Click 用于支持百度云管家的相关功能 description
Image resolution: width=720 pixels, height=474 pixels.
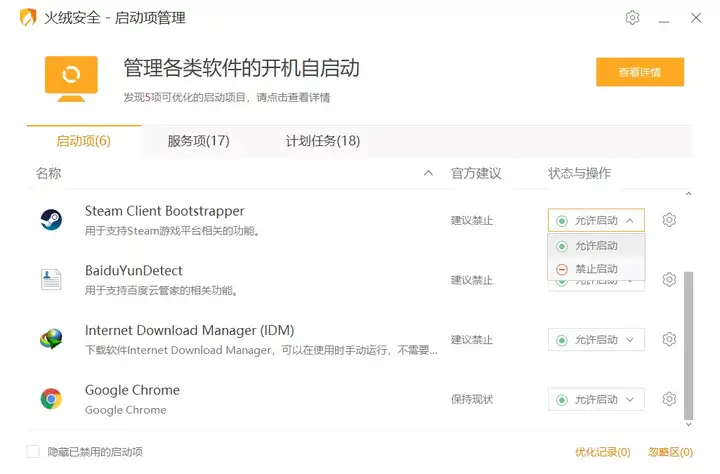[x=161, y=290]
